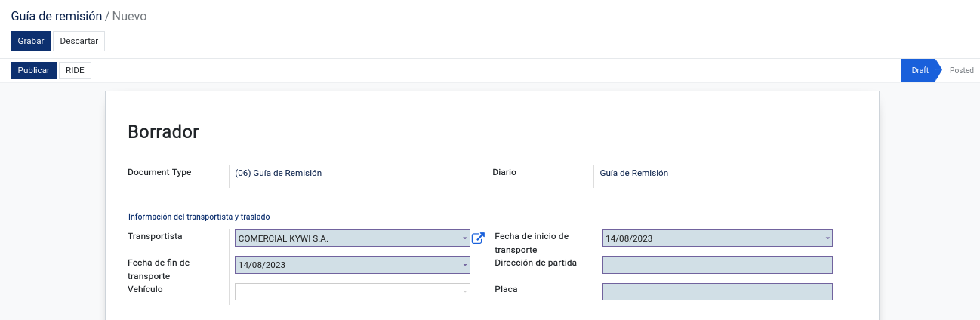Select the Posted status stage

(x=961, y=70)
